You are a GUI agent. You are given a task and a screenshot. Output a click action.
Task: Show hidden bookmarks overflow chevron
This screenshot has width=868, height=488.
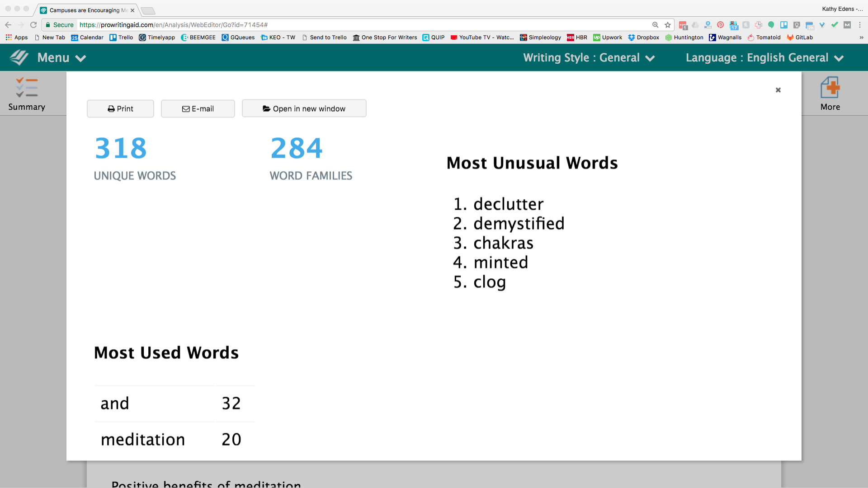click(x=861, y=38)
